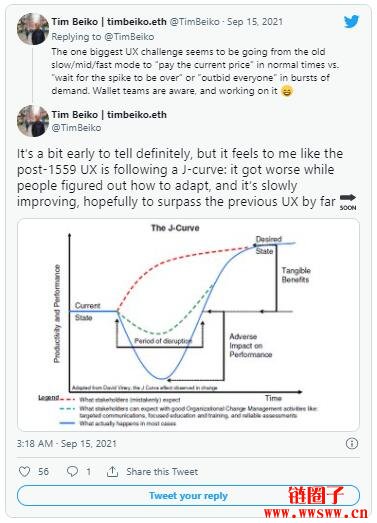
Task: Open the Share this Tweet link
Action: click(x=162, y=472)
